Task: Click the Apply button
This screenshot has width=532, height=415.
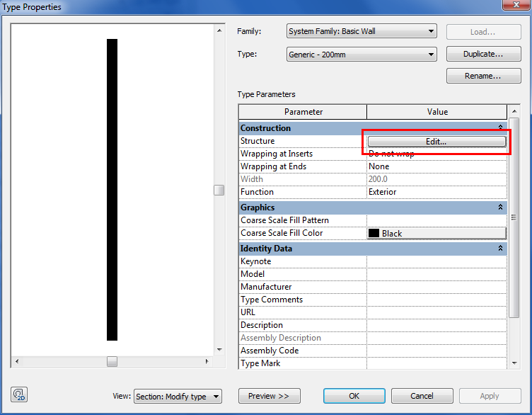Action: (490, 396)
